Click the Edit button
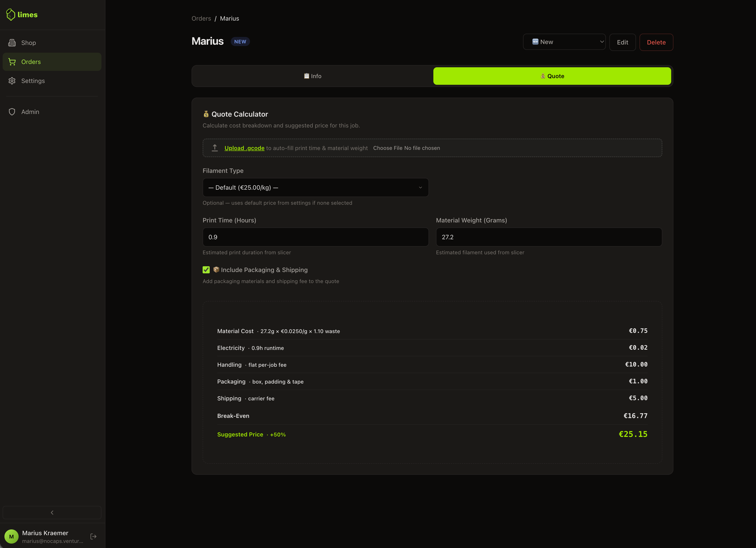The image size is (756, 548). [622, 42]
